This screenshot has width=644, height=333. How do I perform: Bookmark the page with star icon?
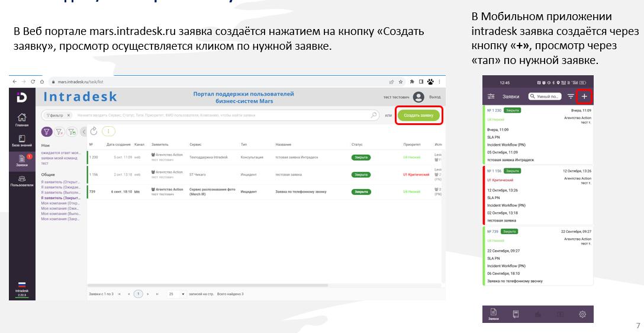[401, 82]
